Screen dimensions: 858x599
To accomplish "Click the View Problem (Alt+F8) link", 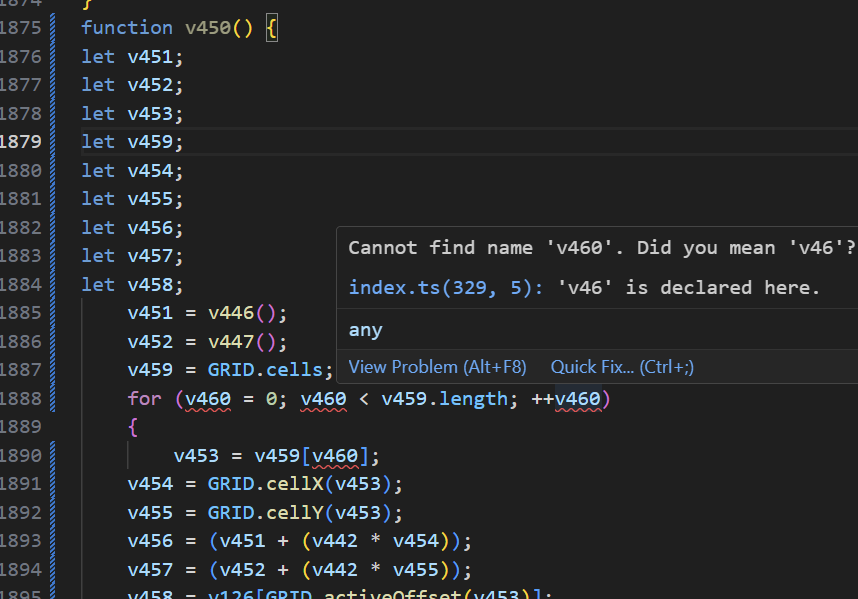I will point(437,367).
